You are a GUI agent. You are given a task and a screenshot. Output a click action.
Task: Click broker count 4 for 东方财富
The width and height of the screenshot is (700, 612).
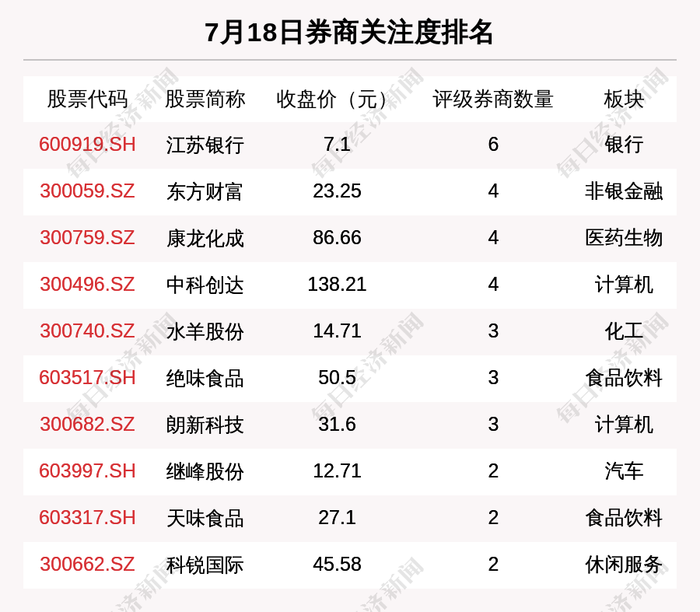tap(493, 191)
